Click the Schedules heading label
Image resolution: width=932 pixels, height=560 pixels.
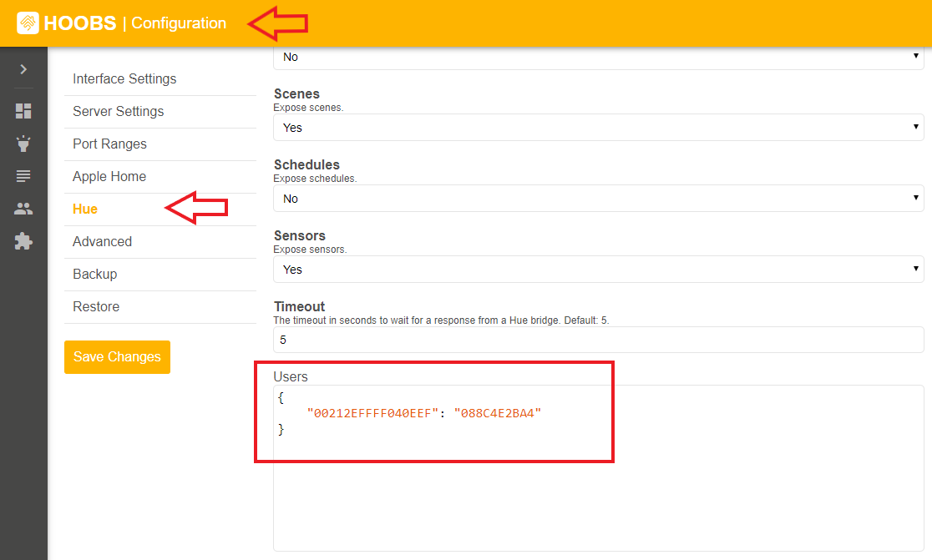tap(306, 164)
